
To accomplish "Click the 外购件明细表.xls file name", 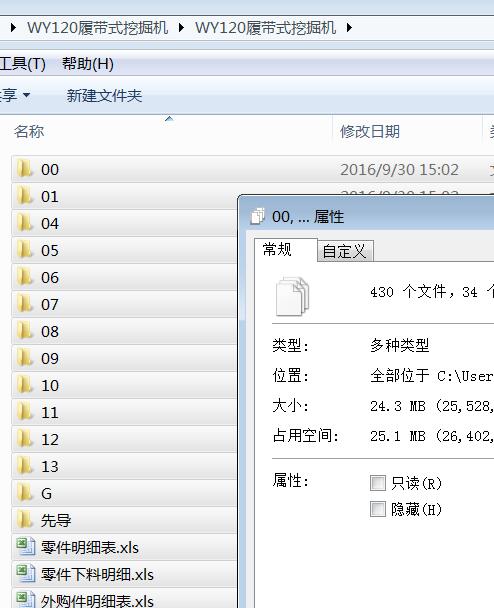I will coord(97,601).
